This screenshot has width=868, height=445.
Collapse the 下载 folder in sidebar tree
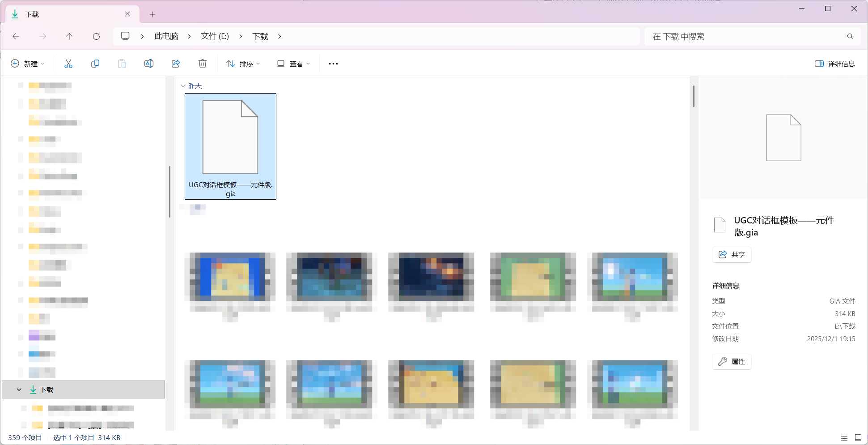click(19, 389)
